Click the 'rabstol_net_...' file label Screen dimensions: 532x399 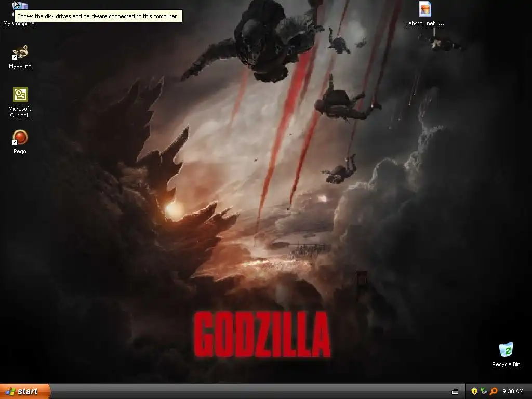(x=425, y=24)
